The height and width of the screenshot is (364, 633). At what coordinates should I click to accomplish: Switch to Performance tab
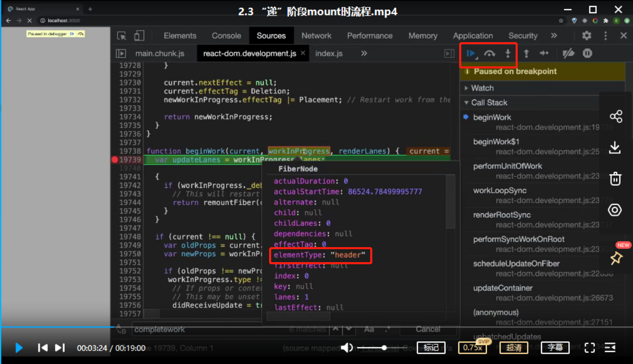point(370,36)
